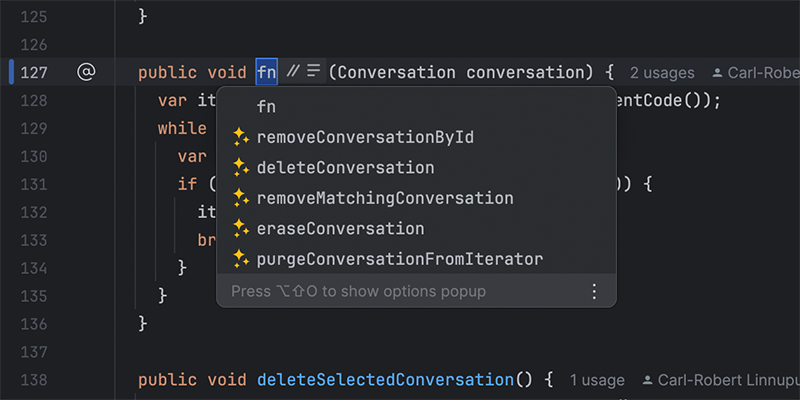Click the deleteSelectedConversation method name

(x=385, y=380)
